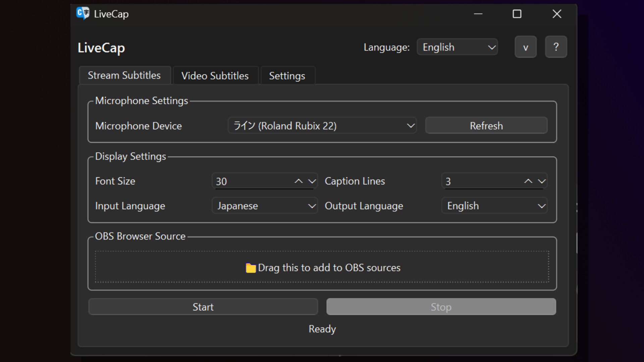Click the LiveCap app icon in title bar
This screenshot has height=362, width=644.
(x=83, y=13)
